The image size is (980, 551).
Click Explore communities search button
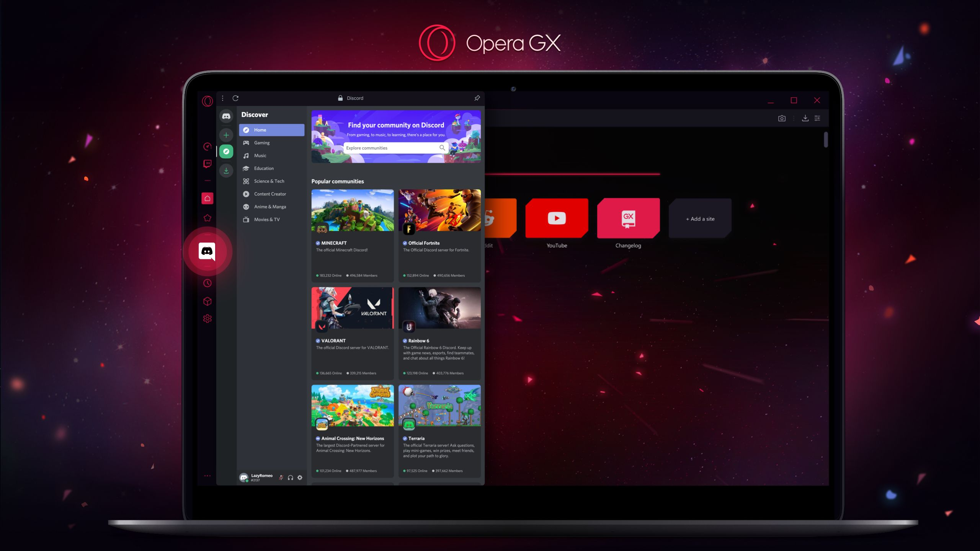coord(442,148)
